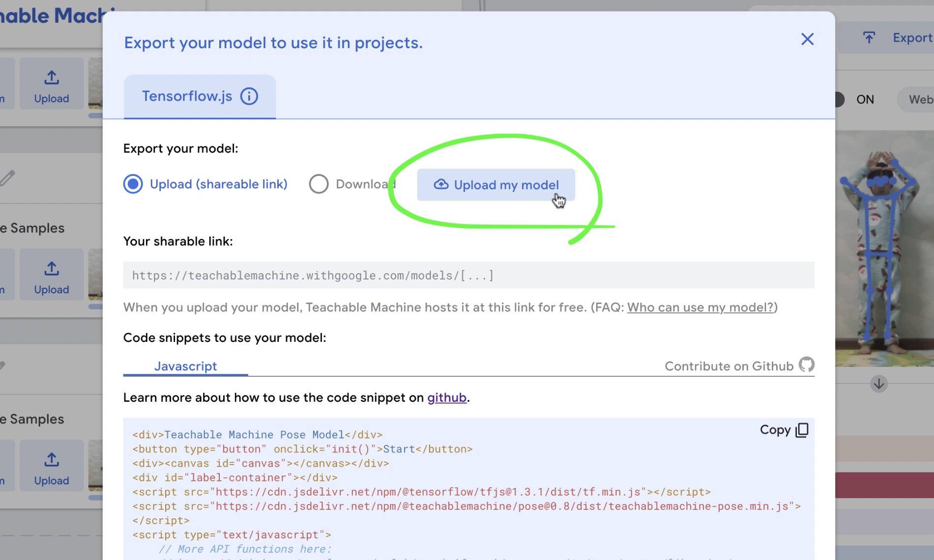Close the export model dialog

point(807,39)
